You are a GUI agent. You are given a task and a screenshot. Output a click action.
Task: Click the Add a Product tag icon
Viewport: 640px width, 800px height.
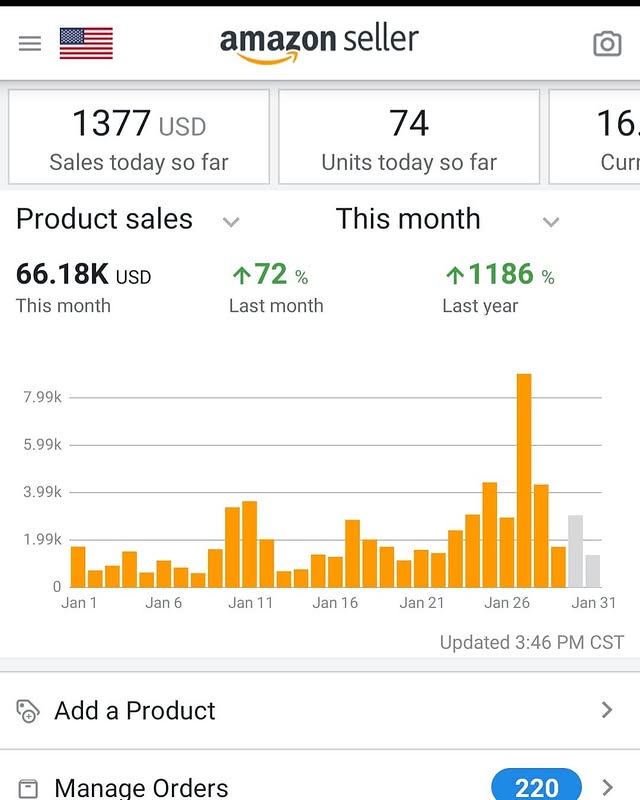pyautogui.click(x=27, y=710)
